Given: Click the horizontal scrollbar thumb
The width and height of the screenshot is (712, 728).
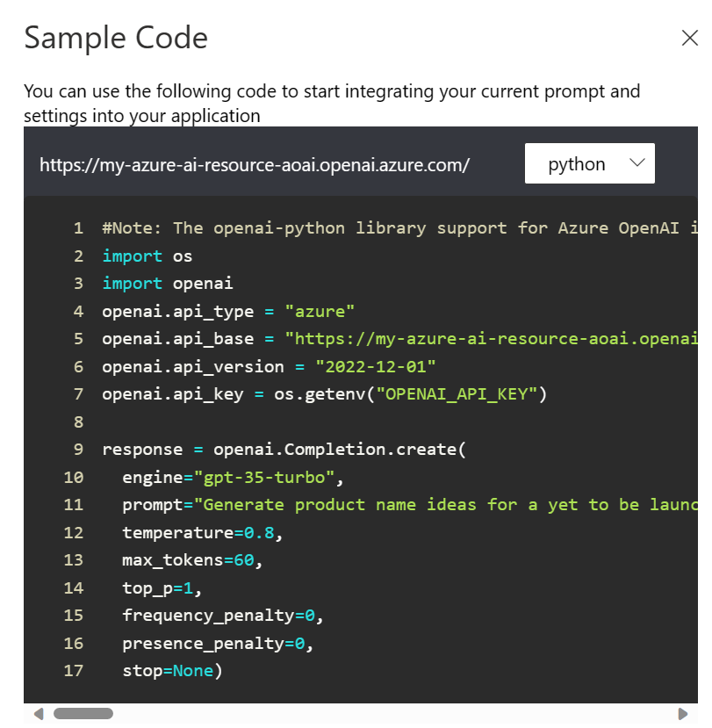Looking at the screenshot, I should (83, 714).
